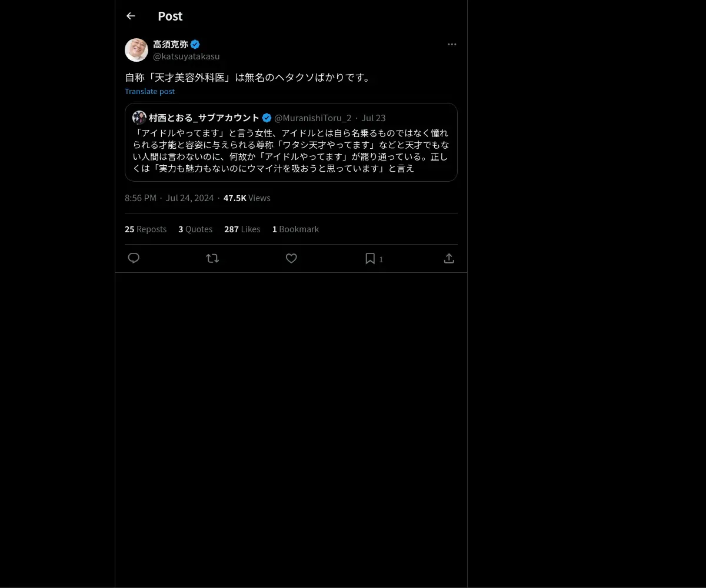706x588 pixels.
Task: View the 3 Quotes list
Action: 195,229
